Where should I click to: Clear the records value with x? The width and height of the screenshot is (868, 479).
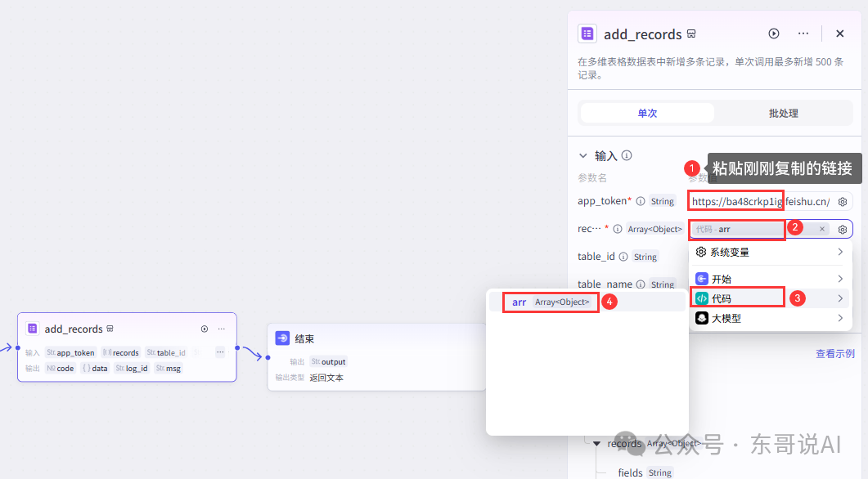pos(822,229)
